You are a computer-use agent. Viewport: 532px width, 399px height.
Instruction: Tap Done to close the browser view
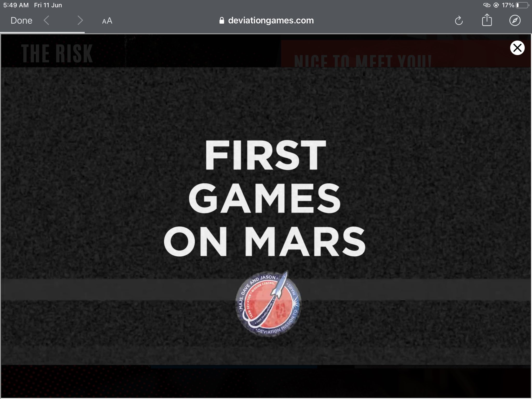pos(21,21)
